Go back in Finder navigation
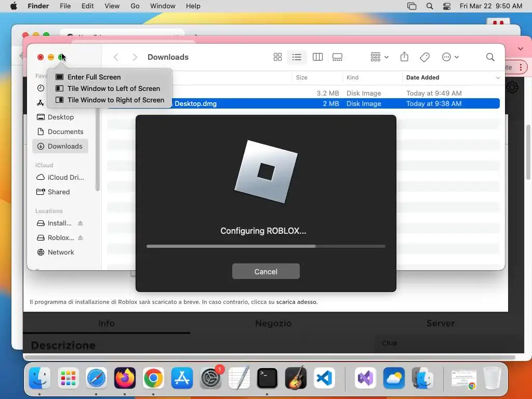Image resolution: width=532 pixels, height=399 pixels. [116, 57]
